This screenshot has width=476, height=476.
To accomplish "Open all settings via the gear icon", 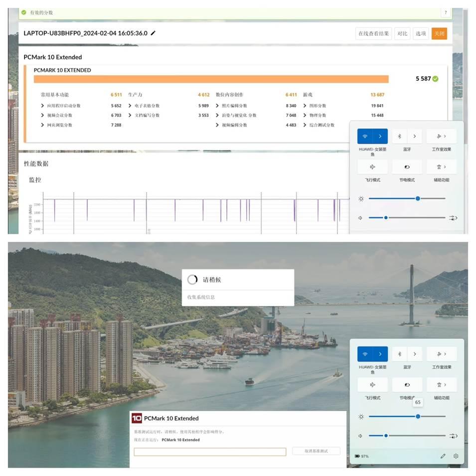I will pos(456,456).
